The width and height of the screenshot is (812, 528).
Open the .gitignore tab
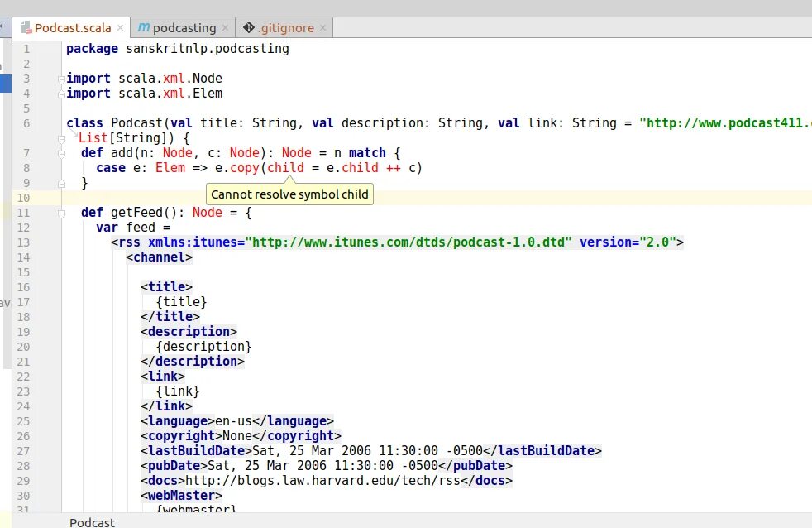pos(284,28)
